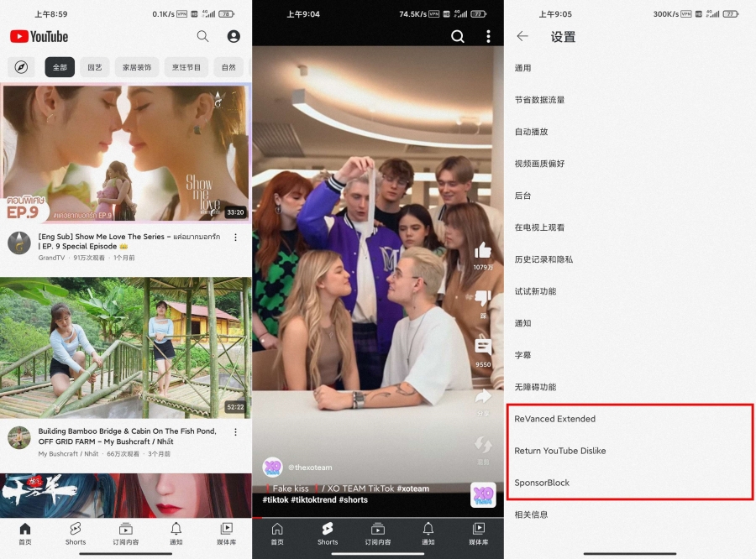Open the account avatar on YouTube home

(x=234, y=37)
